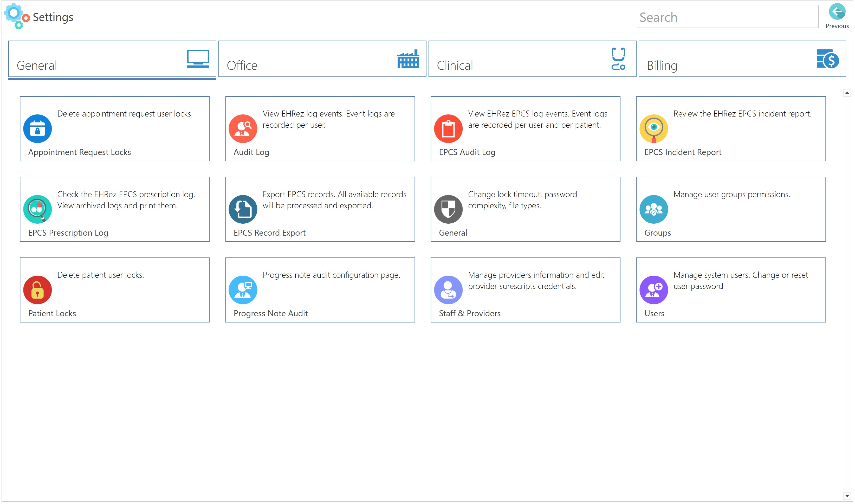This screenshot has width=855, height=504.
Task: Click the EPCS Incident Report eye icon
Action: tap(654, 129)
